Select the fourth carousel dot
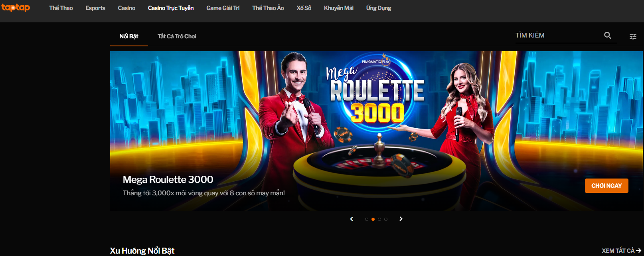644x256 pixels. [386, 219]
